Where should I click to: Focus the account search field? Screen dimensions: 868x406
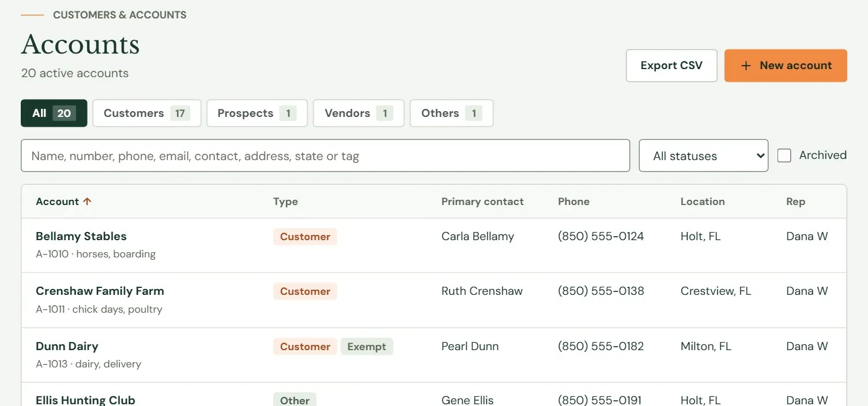pos(325,155)
